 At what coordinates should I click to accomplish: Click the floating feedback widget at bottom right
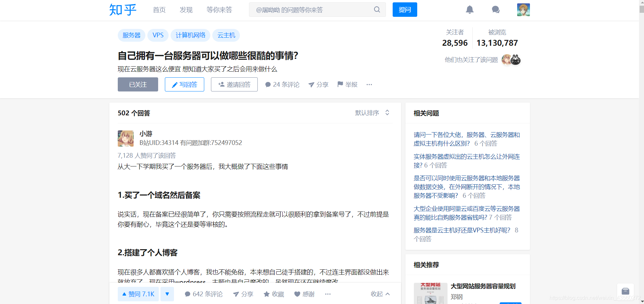pyautogui.click(x=625, y=291)
